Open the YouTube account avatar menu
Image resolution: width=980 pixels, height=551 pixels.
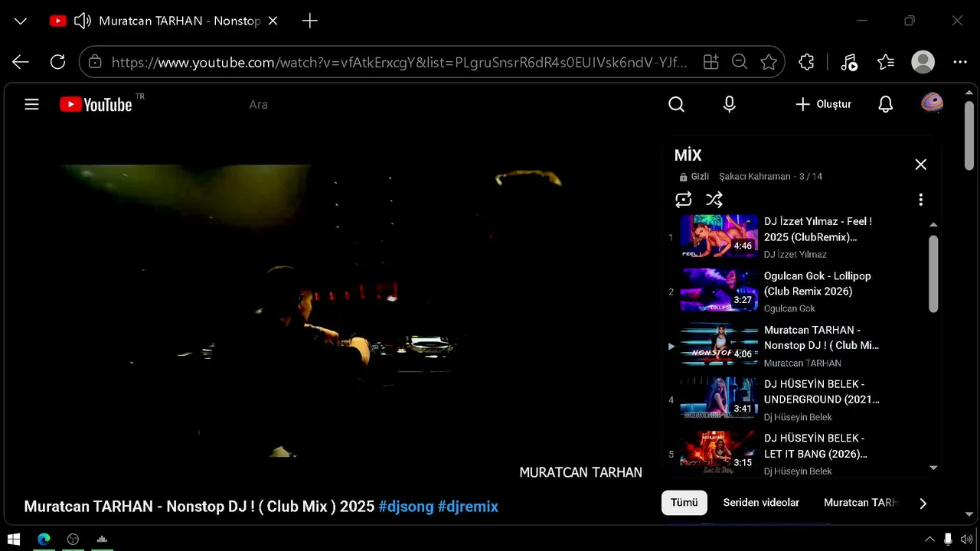coord(932,103)
